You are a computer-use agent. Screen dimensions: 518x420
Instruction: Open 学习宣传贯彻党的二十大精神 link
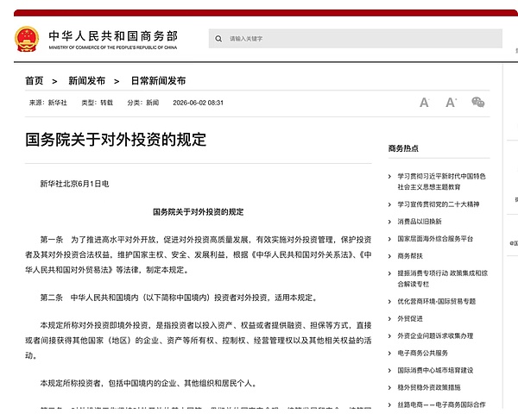point(439,204)
